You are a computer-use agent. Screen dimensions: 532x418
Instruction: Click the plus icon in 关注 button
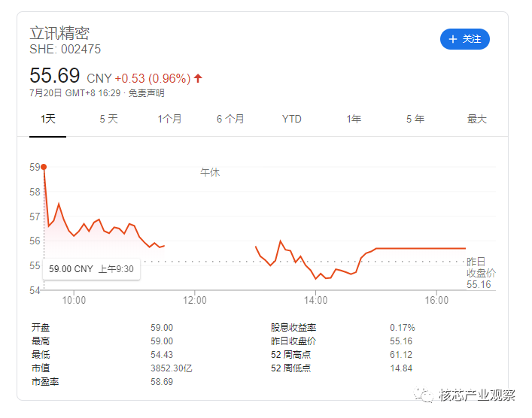point(452,39)
